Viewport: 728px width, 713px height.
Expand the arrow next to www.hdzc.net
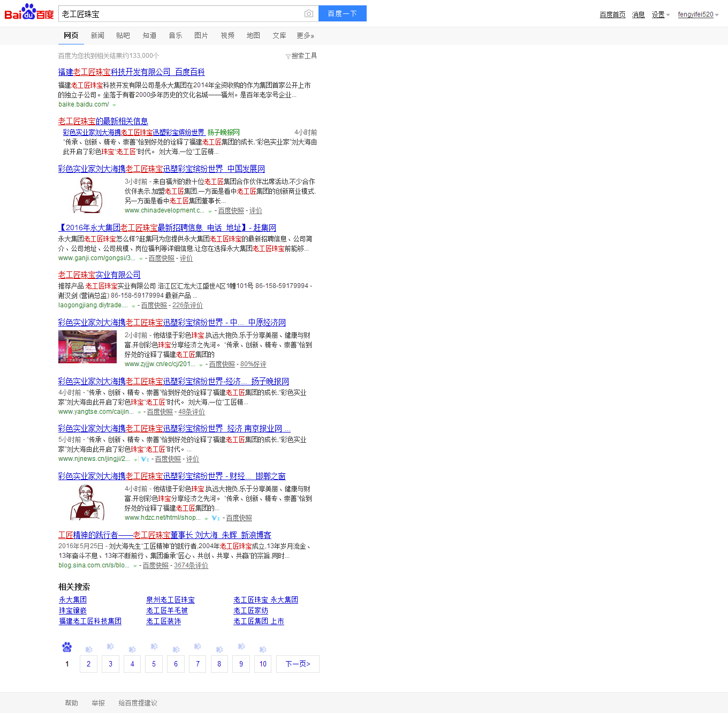206,519
